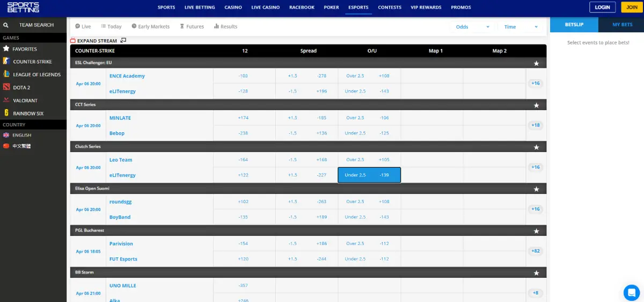Favorite the ESL Challenger: EU league star
Image resolution: width=644 pixels, height=302 pixels.
[536, 63]
